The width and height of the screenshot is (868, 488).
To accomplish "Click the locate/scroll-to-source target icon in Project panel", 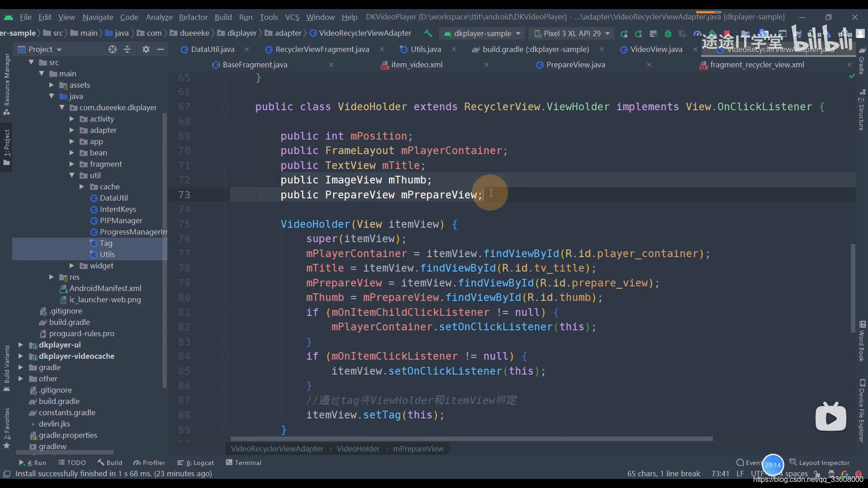I will tap(113, 49).
